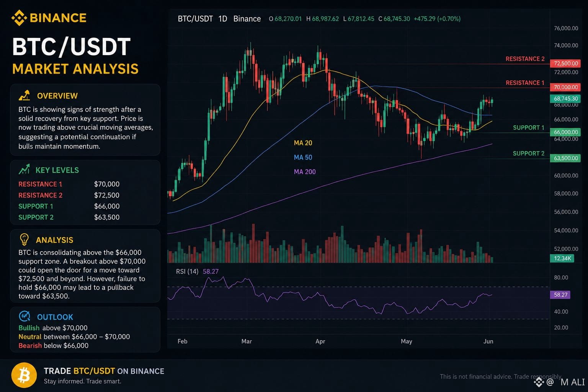588x392 pixels.
Task: Click the yellow MARKET ANALYSIS subtitle
Action: click(x=75, y=69)
